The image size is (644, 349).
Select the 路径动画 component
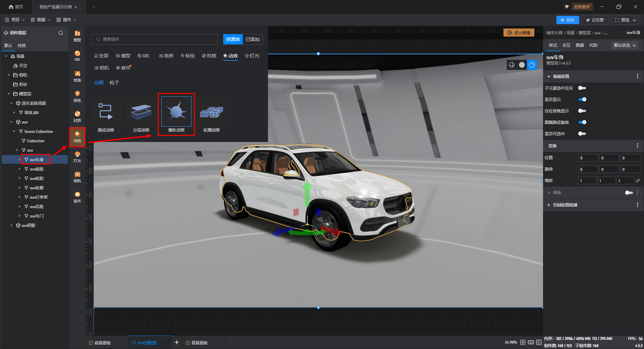click(x=106, y=115)
